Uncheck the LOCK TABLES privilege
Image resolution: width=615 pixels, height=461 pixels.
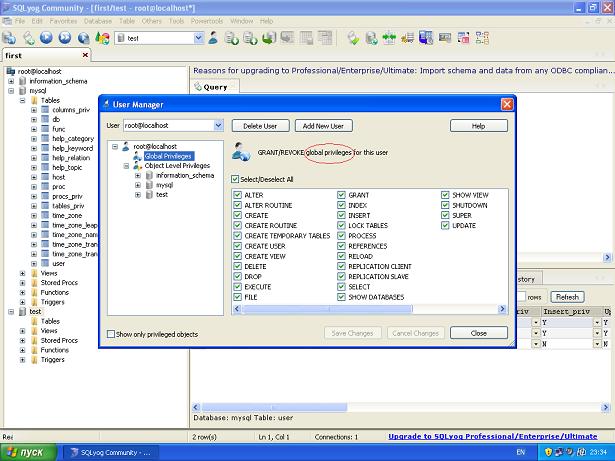[x=341, y=226]
